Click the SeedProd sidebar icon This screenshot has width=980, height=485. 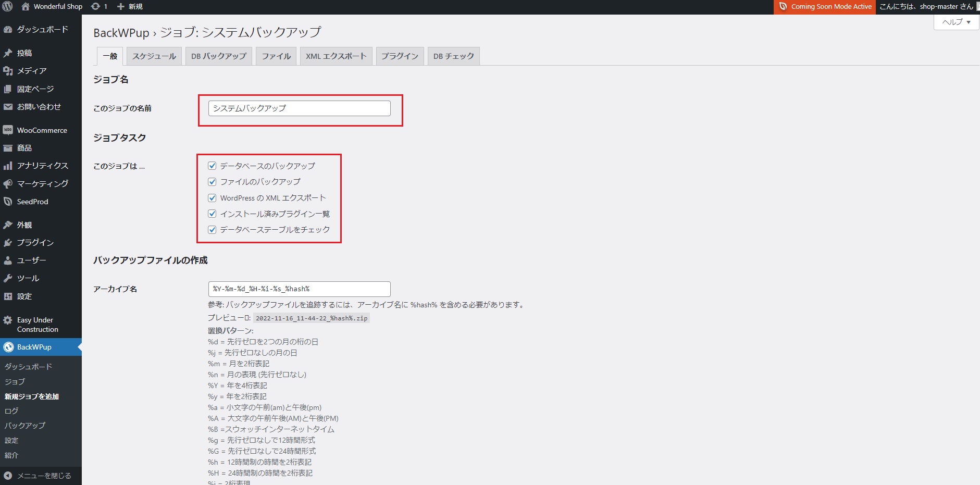[x=8, y=202]
